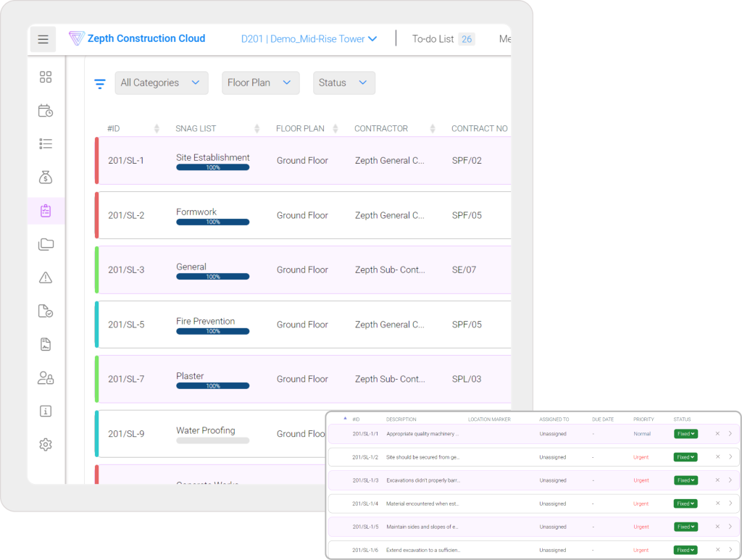
Task: Click the budget money bag icon
Action: tap(46, 177)
